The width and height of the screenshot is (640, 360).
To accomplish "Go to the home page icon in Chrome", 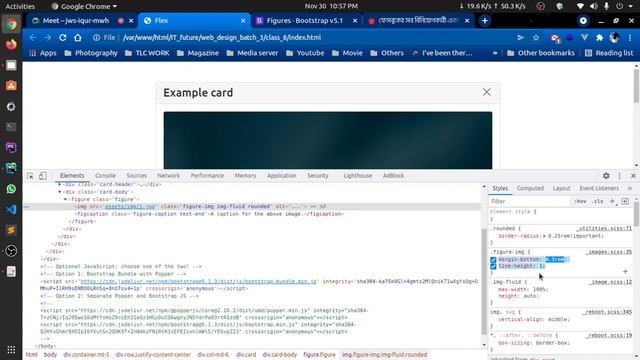I will pyautogui.click(x=78, y=38).
